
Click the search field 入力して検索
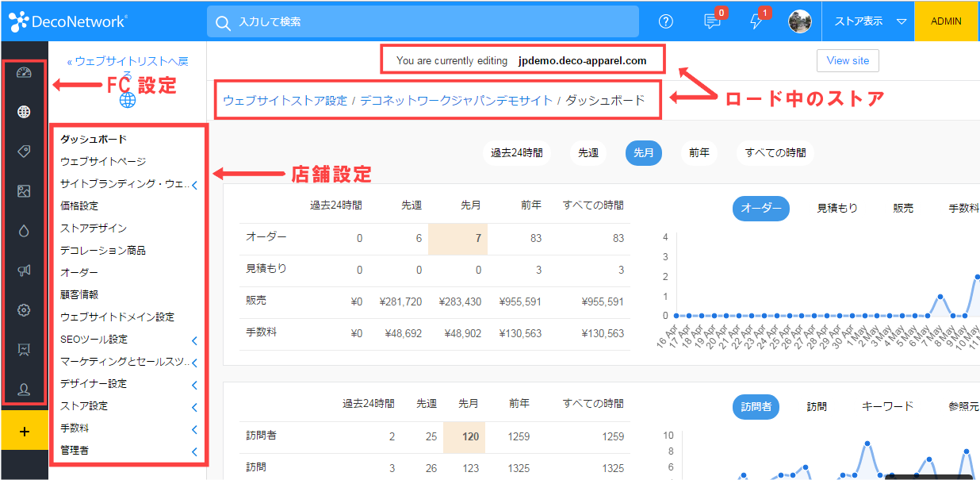tap(423, 21)
